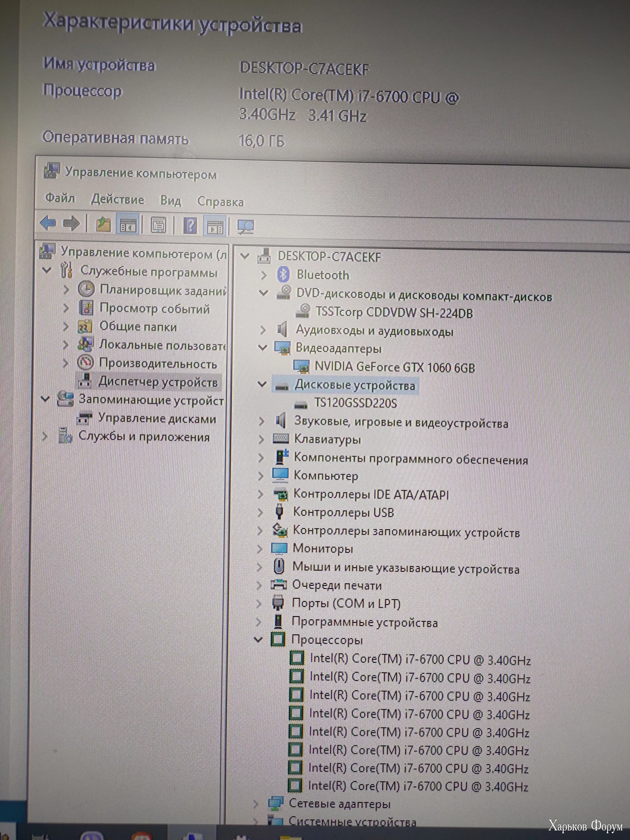Select Просмотр событий in the tree
Screen dimensions: 630x840
(x=155, y=308)
